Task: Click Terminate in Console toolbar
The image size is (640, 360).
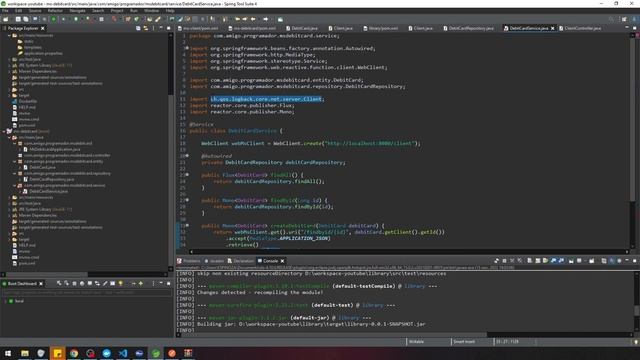Action: [x=504, y=260]
